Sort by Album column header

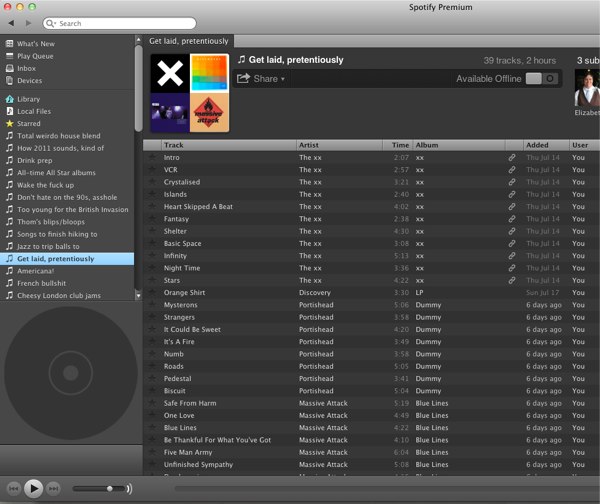[459, 145]
